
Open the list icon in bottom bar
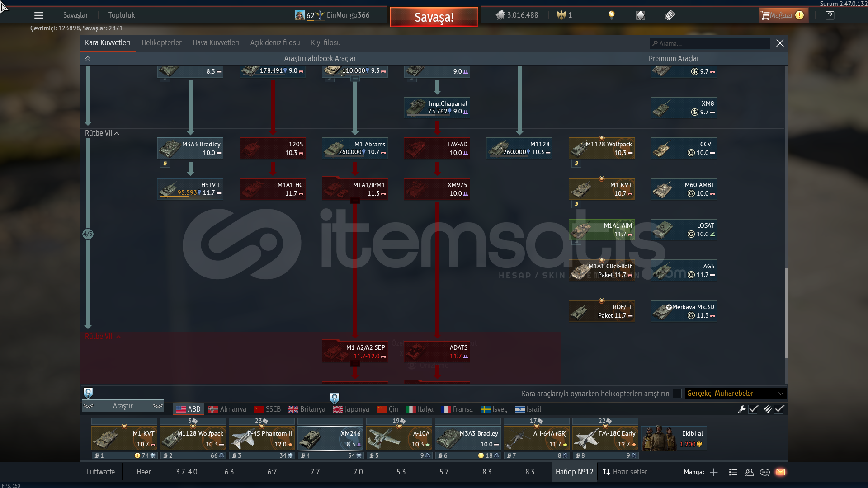pyautogui.click(x=733, y=472)
